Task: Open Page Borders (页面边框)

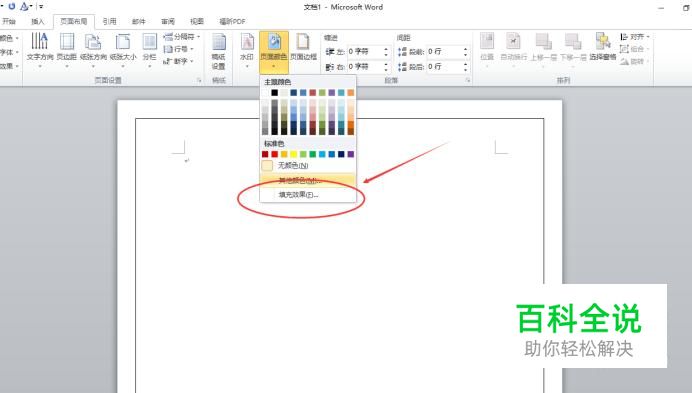Action: [303, 47]
